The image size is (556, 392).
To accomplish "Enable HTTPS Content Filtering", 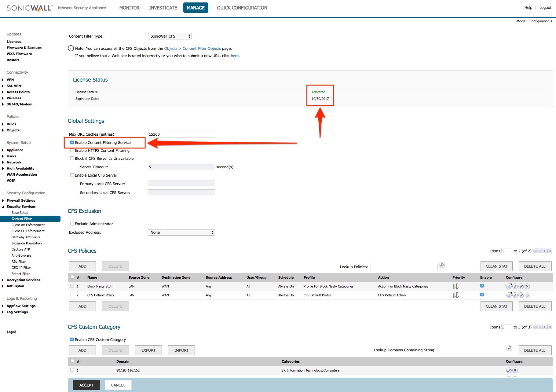I will click(72, 150).
